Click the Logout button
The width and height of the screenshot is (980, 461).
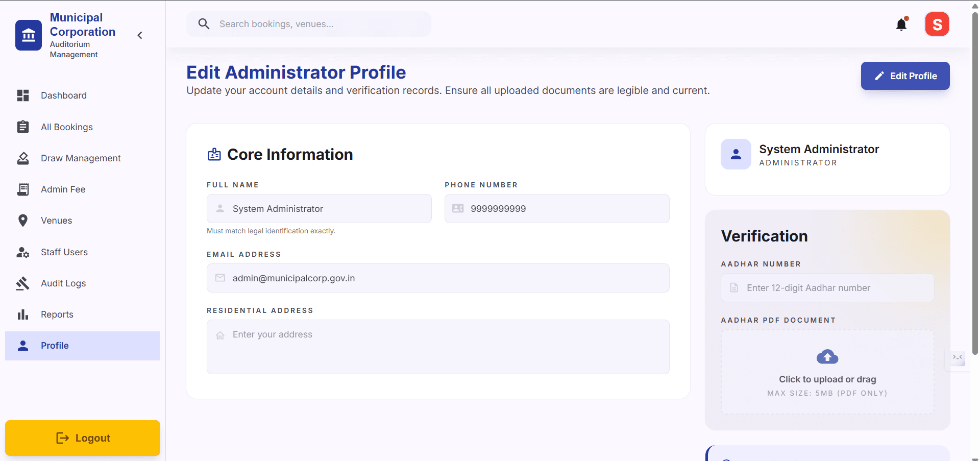tap(83, 438)
